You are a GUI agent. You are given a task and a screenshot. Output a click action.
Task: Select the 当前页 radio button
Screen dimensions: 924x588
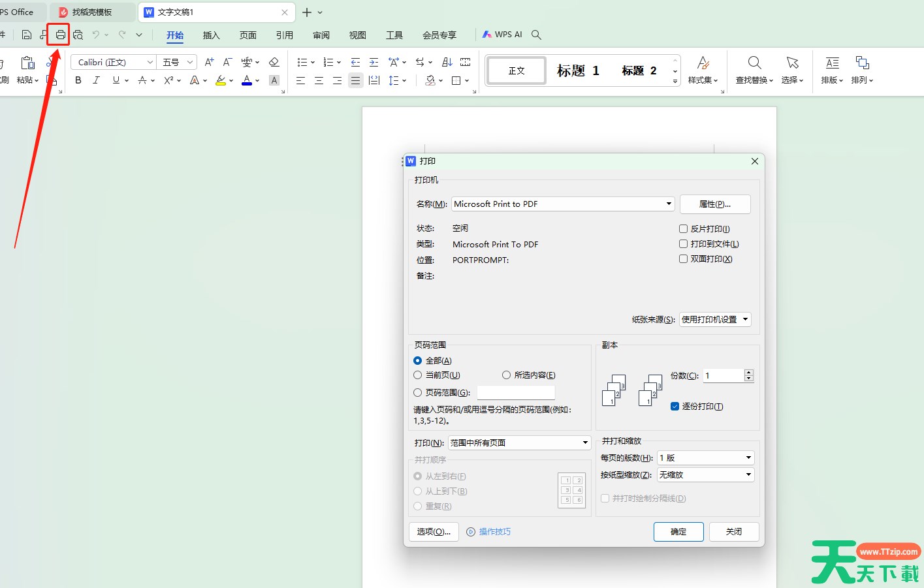click(418, 375)
